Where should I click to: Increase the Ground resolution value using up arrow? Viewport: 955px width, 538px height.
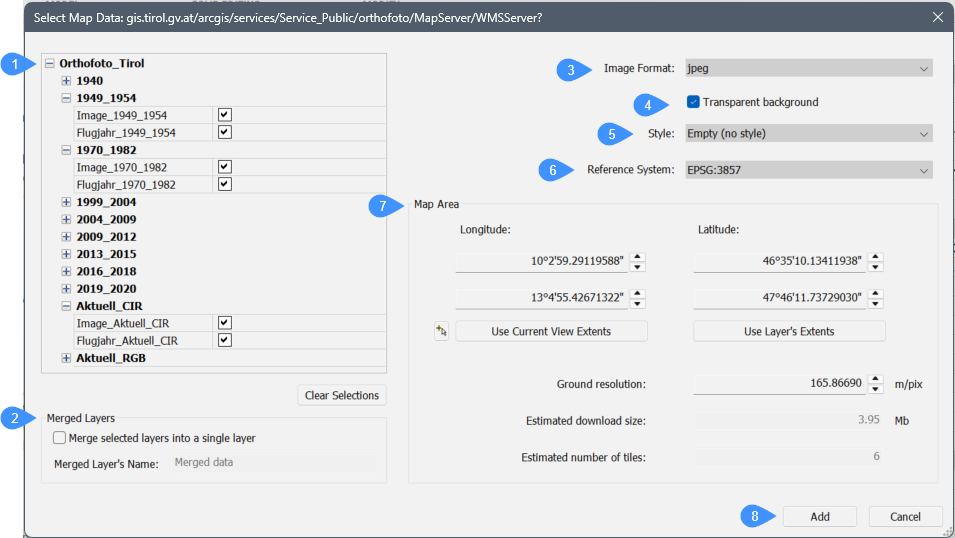[876, 379]
